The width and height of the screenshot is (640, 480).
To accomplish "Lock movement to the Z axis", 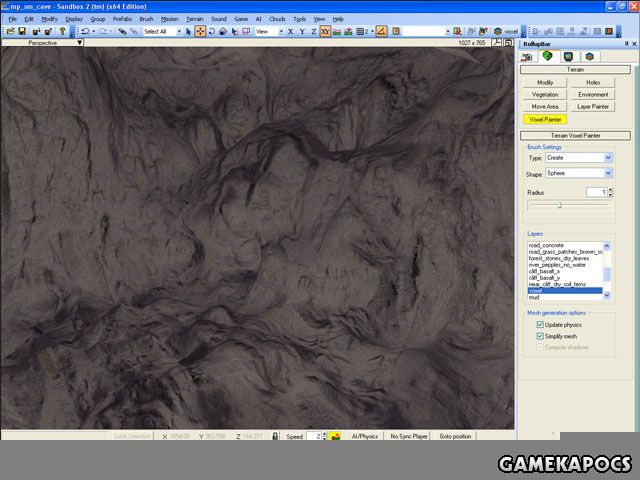I will 313,31.
